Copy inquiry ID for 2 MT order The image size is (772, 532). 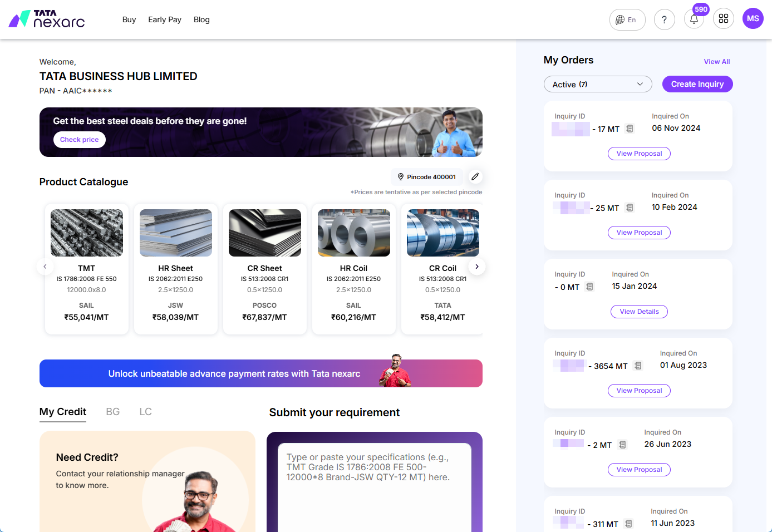pyautogui.click(x=622, y=445)
